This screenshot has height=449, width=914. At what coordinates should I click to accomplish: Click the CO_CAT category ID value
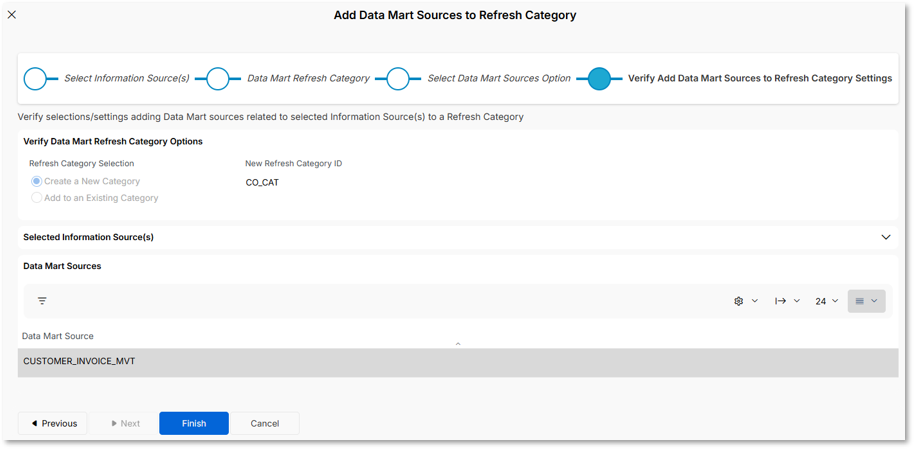(x=262, y=183)
